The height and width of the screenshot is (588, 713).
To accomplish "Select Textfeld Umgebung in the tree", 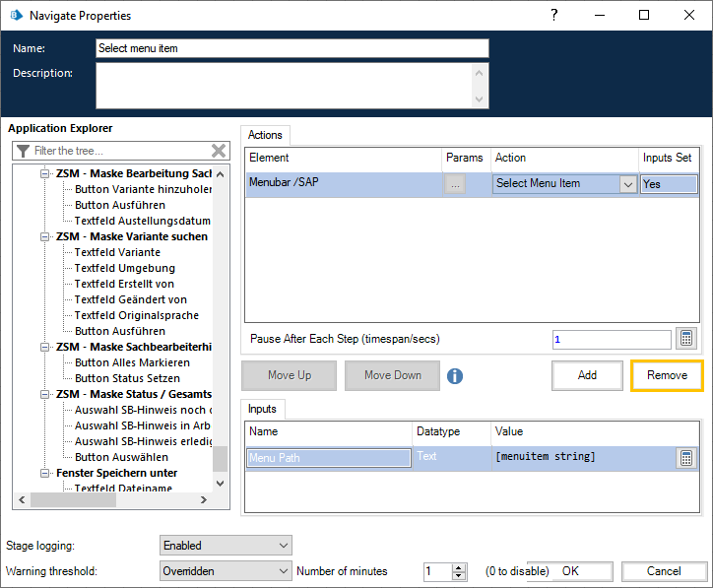I will click(x=124, y=268).
